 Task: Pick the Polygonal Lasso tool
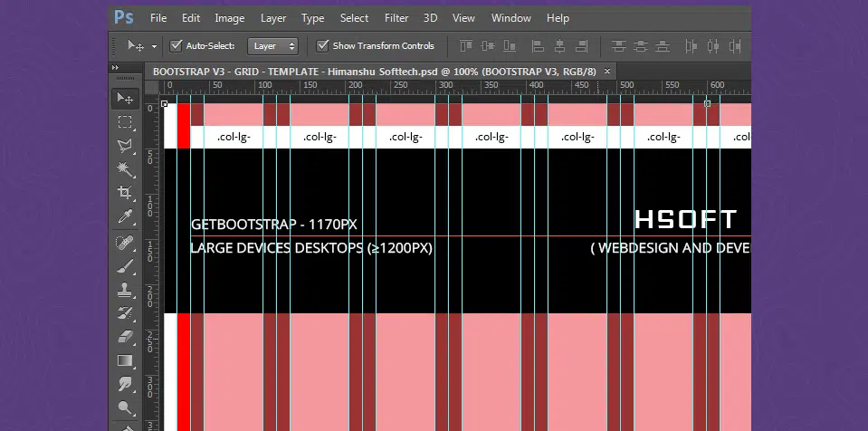pos(125,146)
